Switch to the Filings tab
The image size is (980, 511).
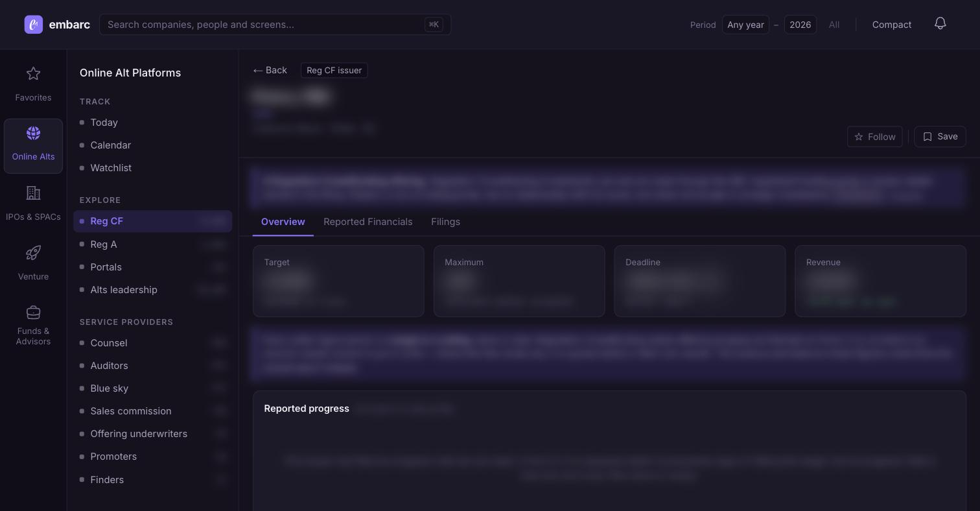[x=445, y=222]
